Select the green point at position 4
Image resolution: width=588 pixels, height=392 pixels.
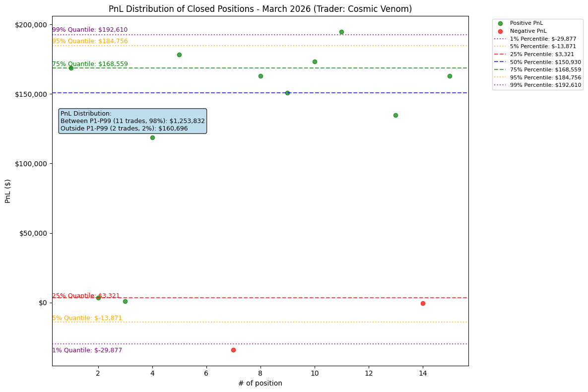click(152, 137)
